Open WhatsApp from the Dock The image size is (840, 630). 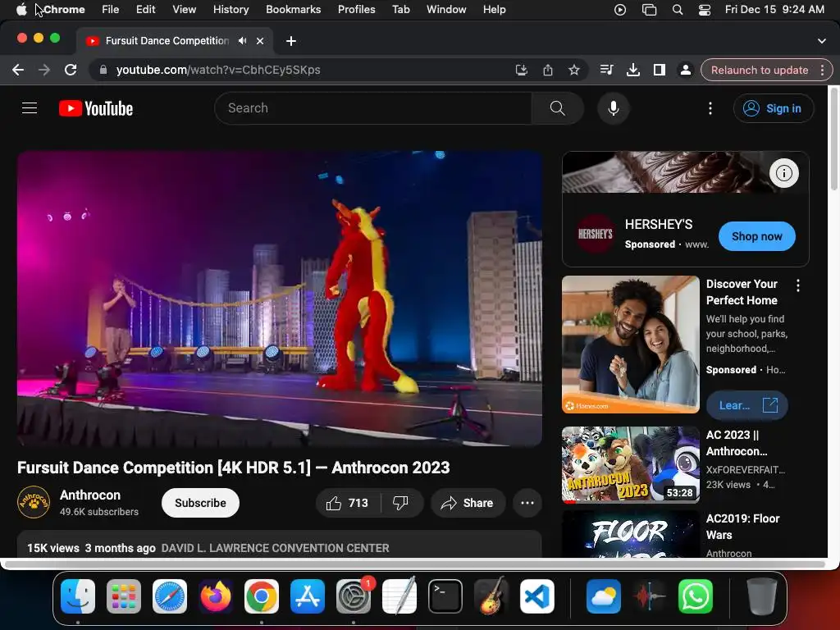pyautogui.click(x=696, y=596)
